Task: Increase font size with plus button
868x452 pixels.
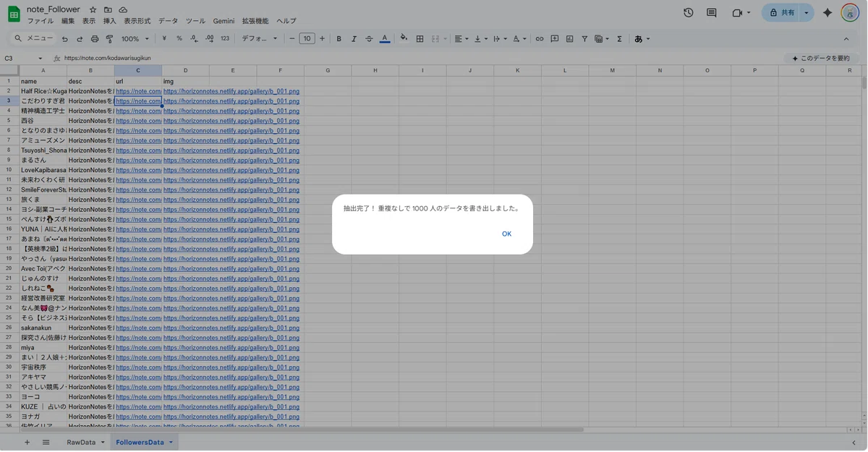Action: coord(322,39)
